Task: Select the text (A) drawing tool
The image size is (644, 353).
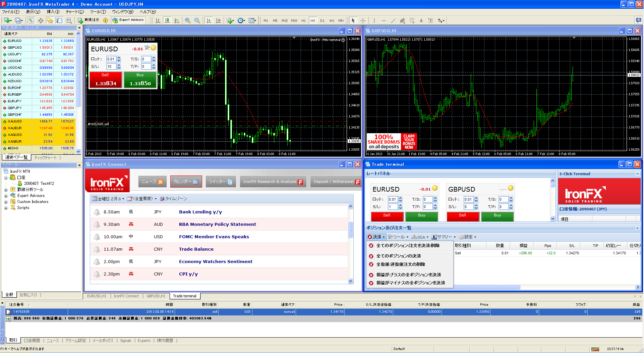Action: click(x=421, y=20)
